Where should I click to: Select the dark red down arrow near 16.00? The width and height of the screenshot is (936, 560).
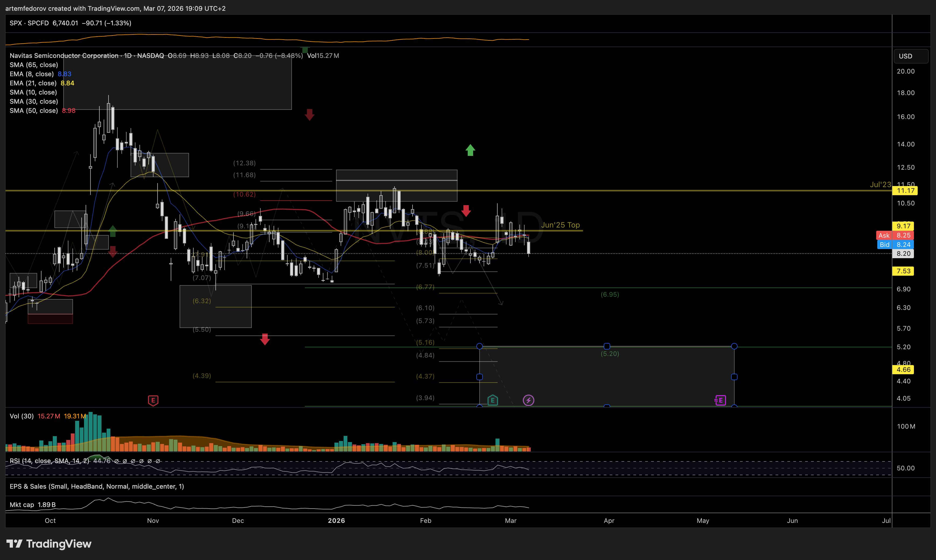309,115
